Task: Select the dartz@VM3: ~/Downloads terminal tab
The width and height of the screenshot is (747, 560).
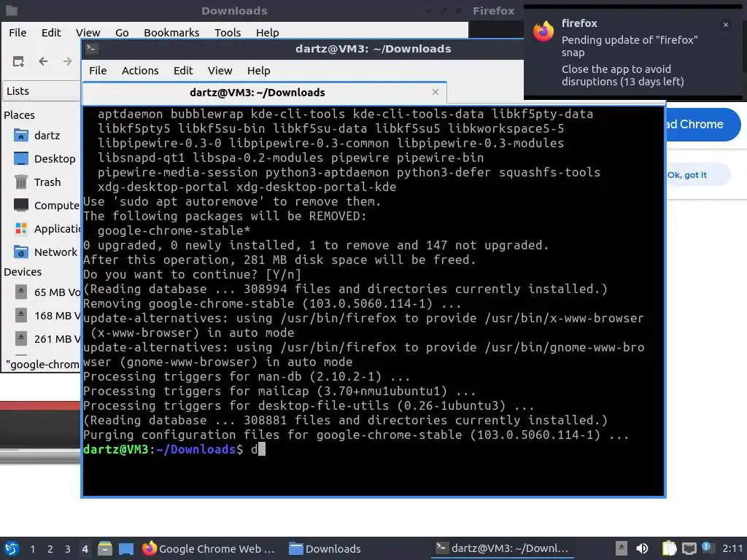Action: 264,93
